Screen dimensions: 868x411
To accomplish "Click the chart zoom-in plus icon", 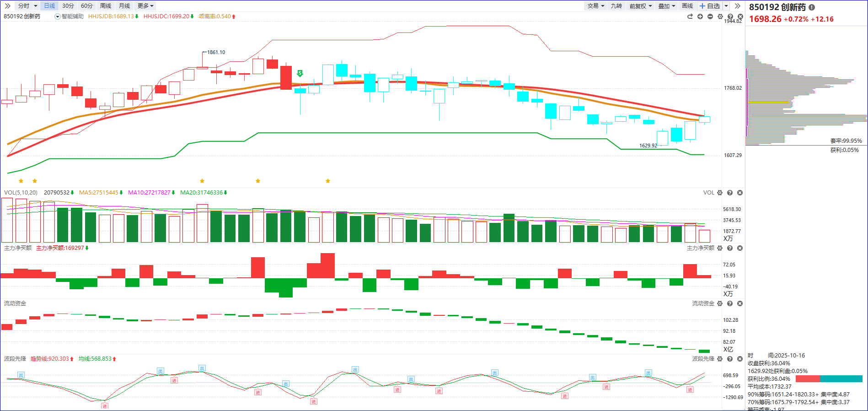I will click(x=700, y=16).
